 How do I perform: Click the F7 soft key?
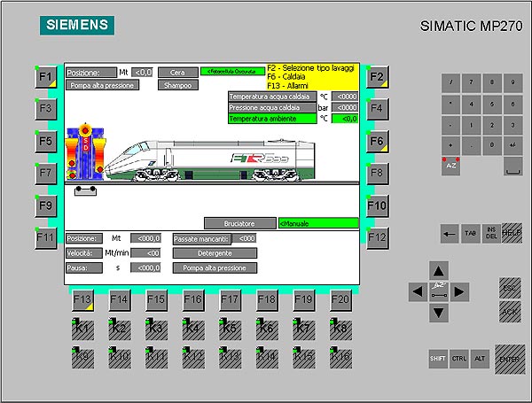pyautogui.click(x=46, y=174)
